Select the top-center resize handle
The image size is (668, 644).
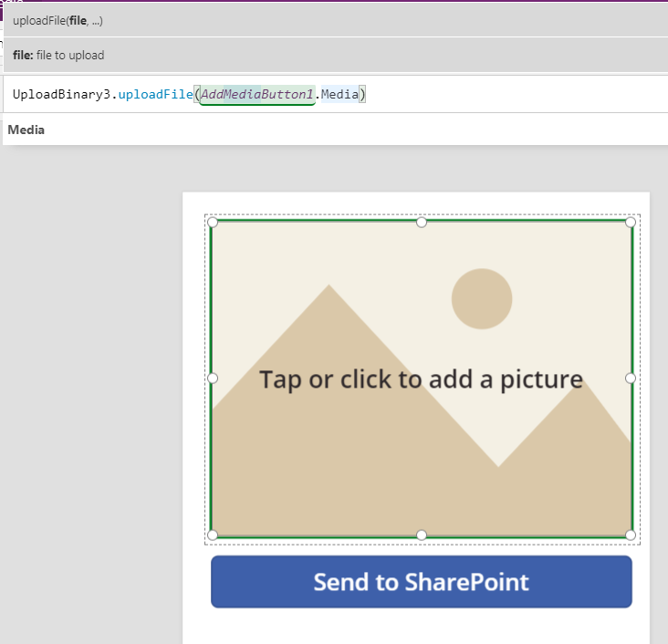tap(422, 223)
